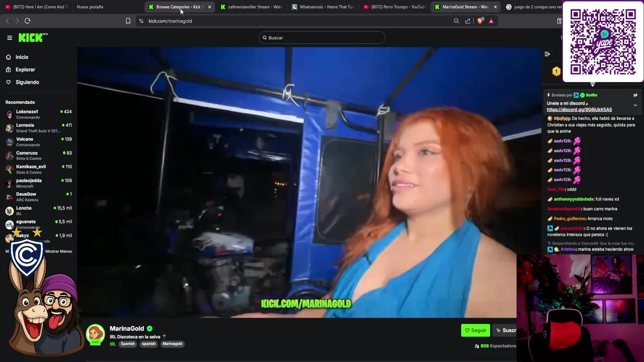Go back in browser history
Screen dimensions: 644x362
click(7, 21)
